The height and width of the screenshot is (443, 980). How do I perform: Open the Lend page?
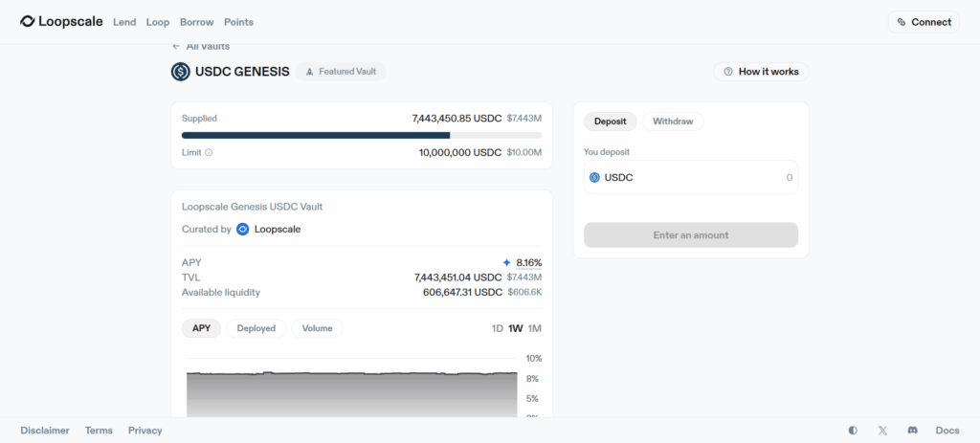tap(124, 22)
